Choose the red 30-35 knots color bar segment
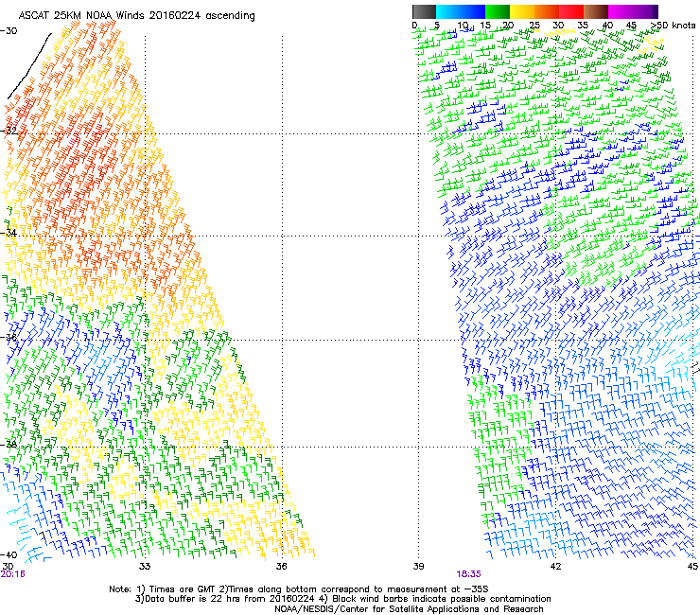 (x=571, y=11)
